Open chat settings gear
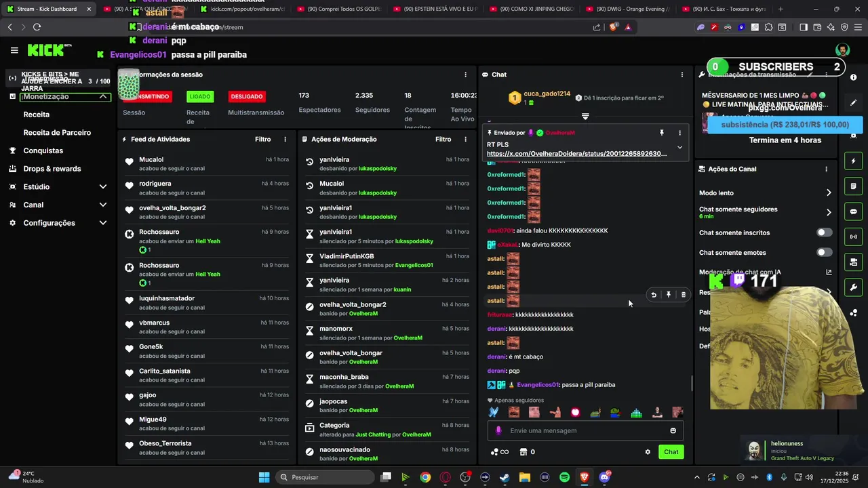Image resolution: width=868 pixels, height=488 pixels. [648, 452]
